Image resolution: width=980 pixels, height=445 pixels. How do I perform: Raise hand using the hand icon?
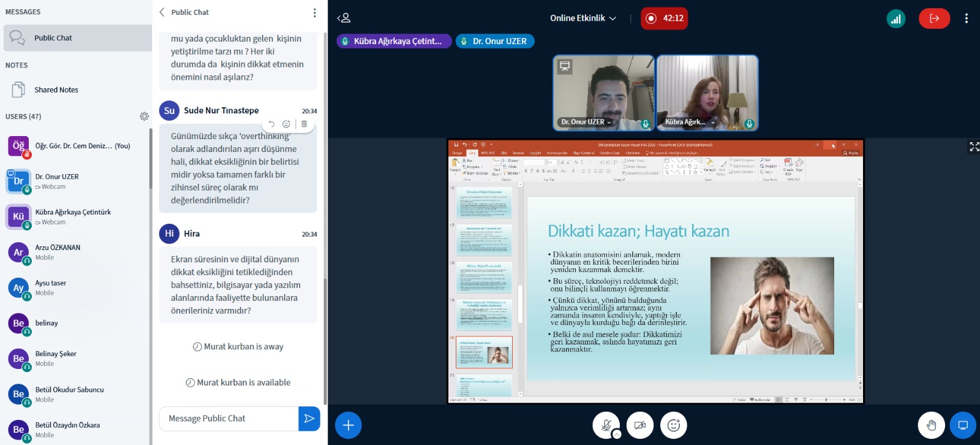pos(931,425)
